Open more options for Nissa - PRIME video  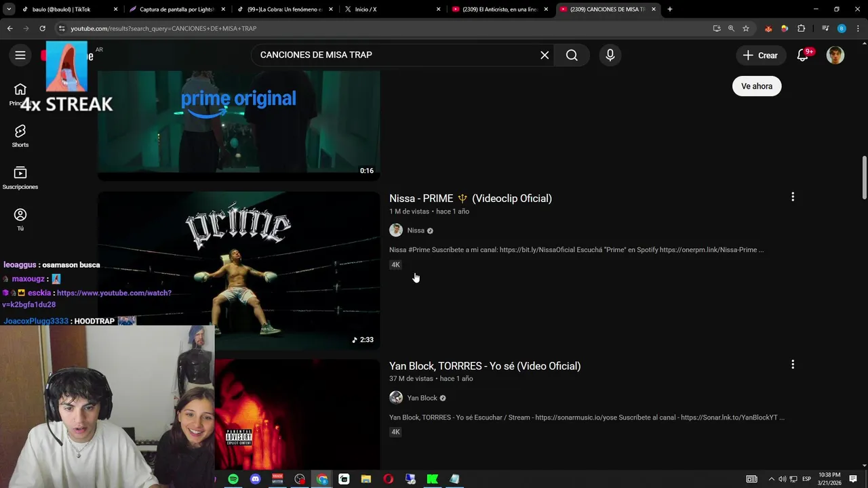click(x=793, y=197)
